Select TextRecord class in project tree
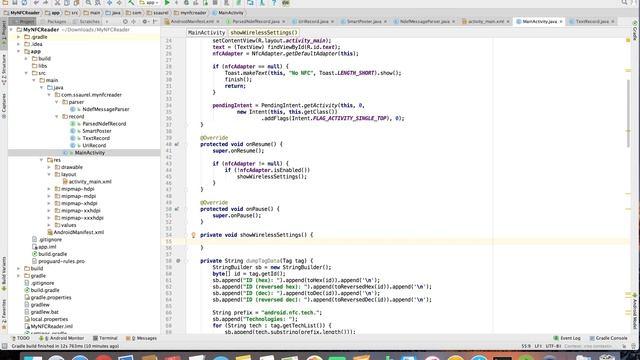Viewport: 640px width, 360px height. [x=96, y=138]
